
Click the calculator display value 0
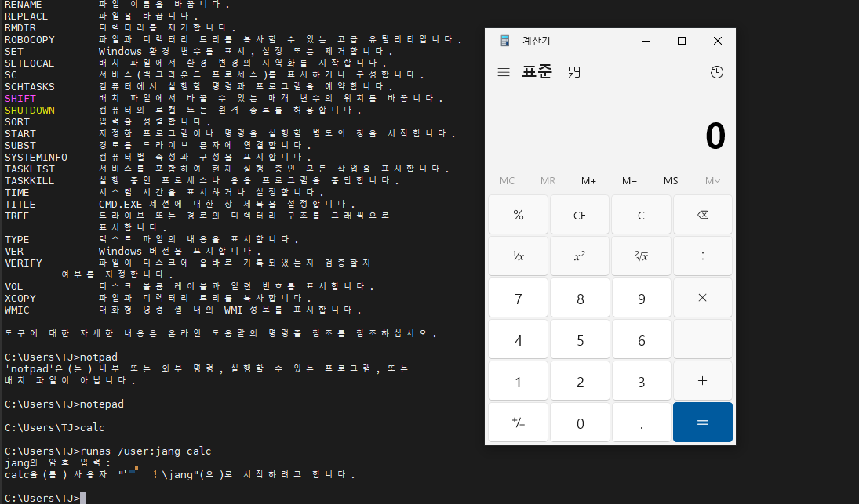(x=715, y=136)
